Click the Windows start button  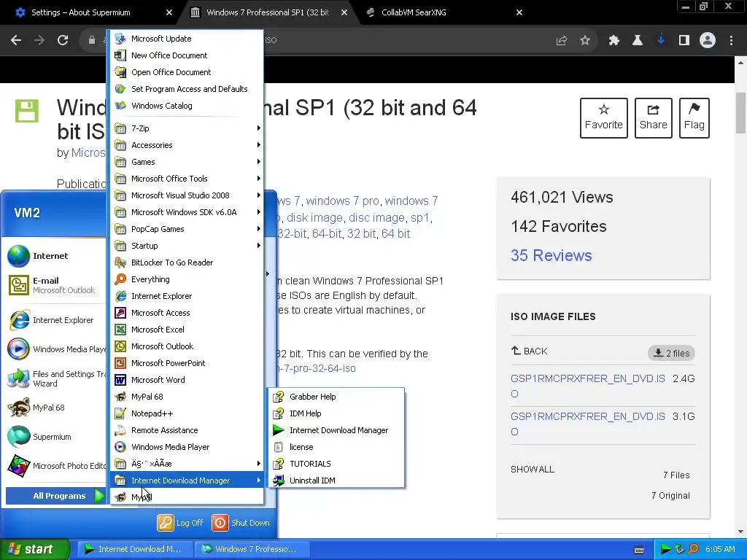[x=35, y=549]
